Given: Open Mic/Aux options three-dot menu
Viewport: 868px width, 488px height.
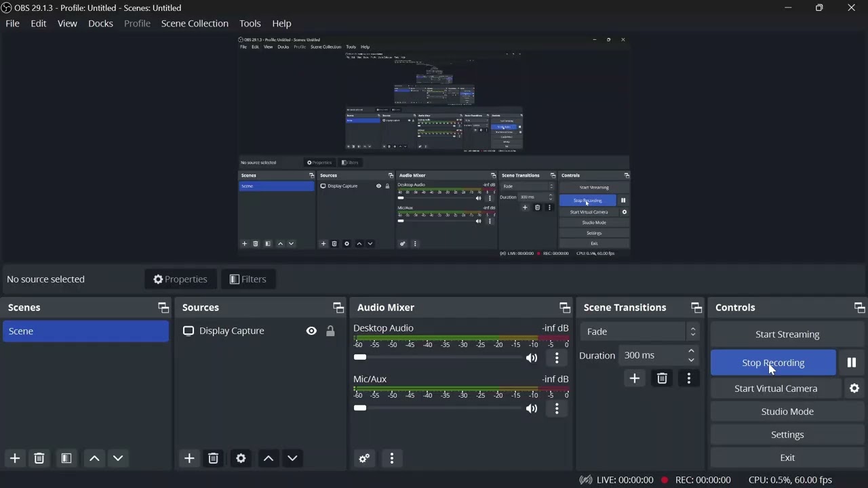Looking at the screenshot, I should [557, 408].
